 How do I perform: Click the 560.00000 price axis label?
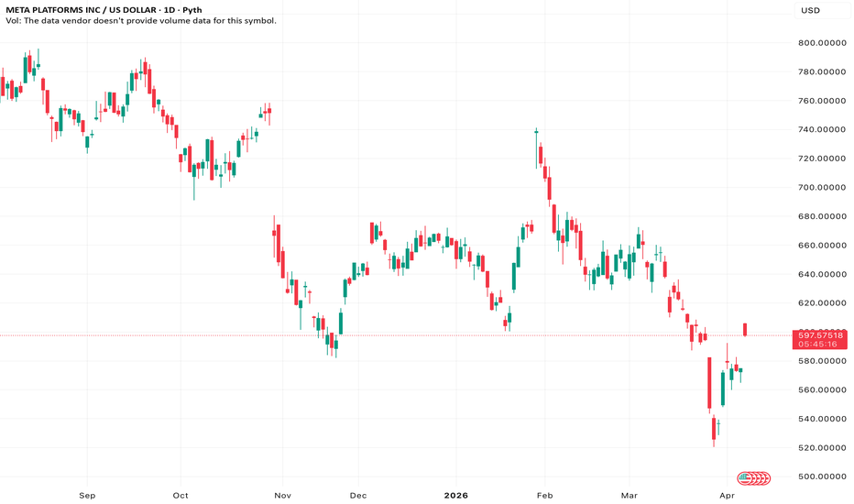pyautogui.click(x=822, y=389)
